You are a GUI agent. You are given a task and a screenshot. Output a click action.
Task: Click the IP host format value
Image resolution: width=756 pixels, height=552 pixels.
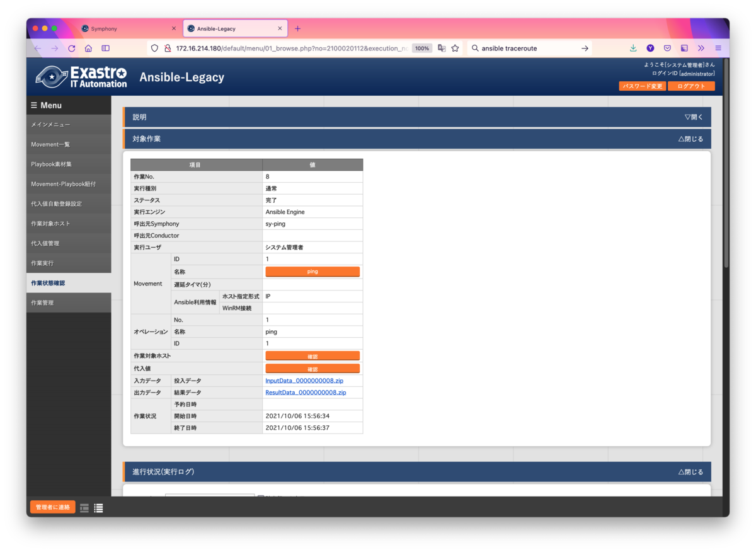[268, 296]
